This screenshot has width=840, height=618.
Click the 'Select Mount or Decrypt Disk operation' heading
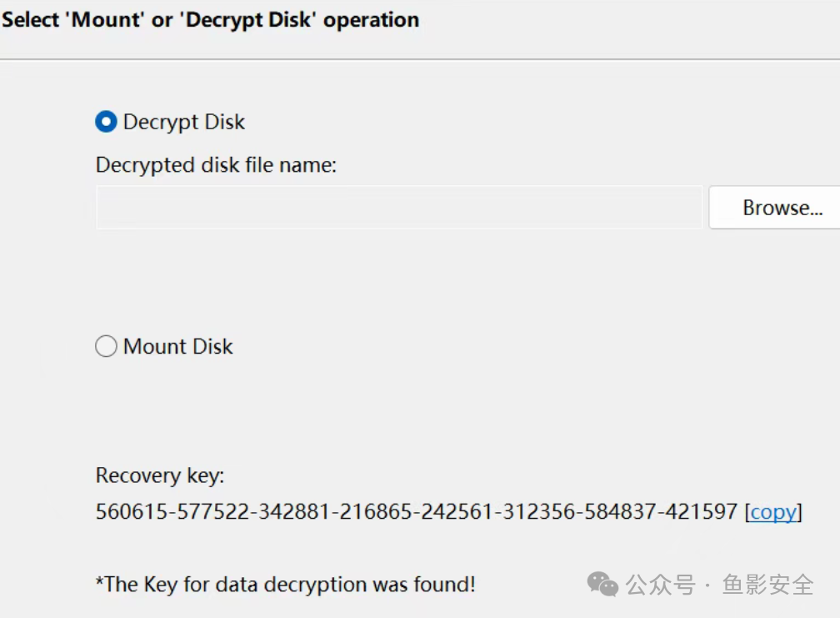pos(210,20)
